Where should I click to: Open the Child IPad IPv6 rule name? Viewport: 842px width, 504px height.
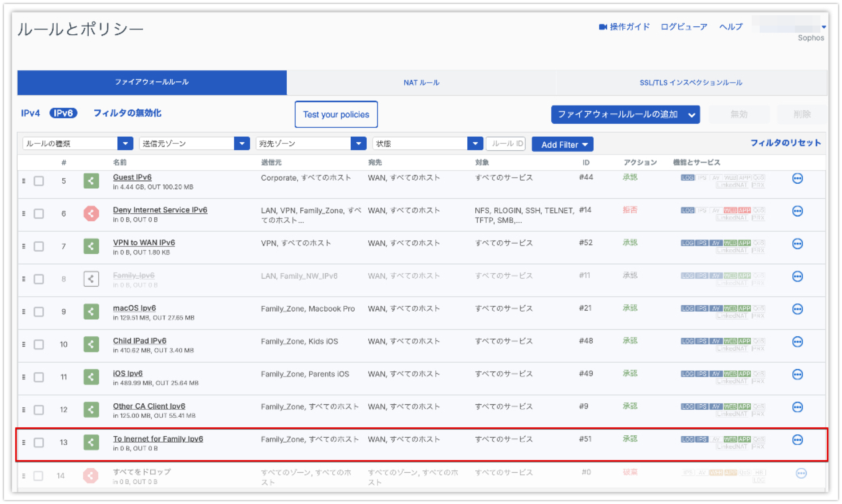[139, 341]
